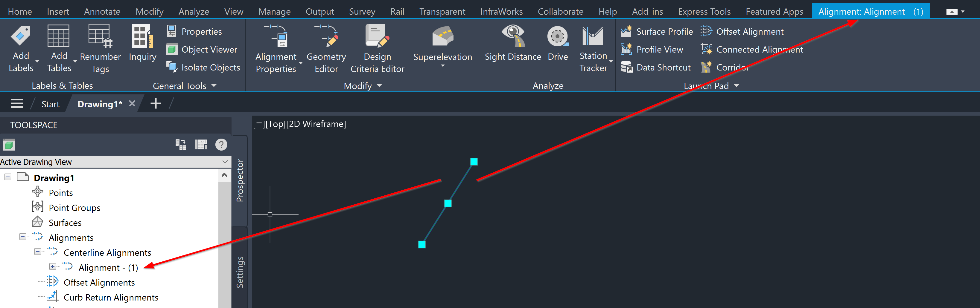This screenshot has height=308, width=980.
Task: Open the file tabs hamburger menu
Action: point(17,104)
